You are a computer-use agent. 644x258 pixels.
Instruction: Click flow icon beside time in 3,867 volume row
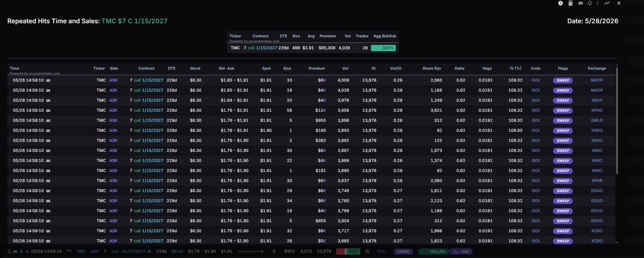click(x=48, y=150)
